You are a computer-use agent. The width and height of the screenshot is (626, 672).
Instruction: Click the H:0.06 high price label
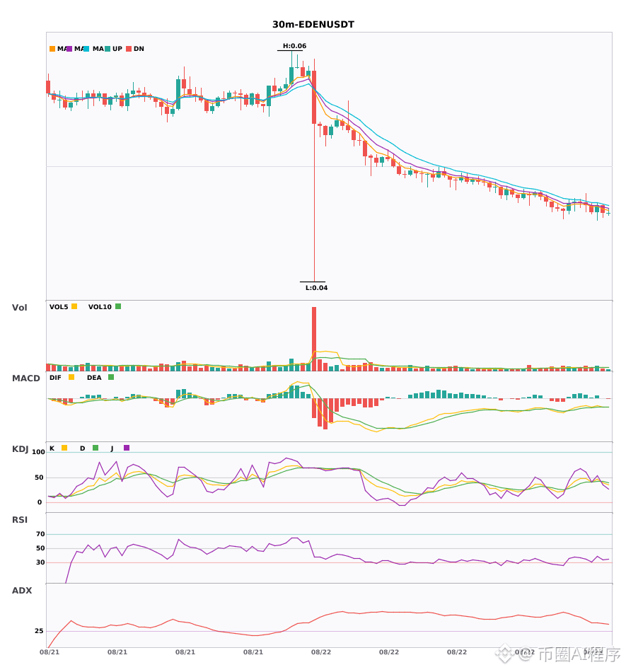[x=294, y=46]
